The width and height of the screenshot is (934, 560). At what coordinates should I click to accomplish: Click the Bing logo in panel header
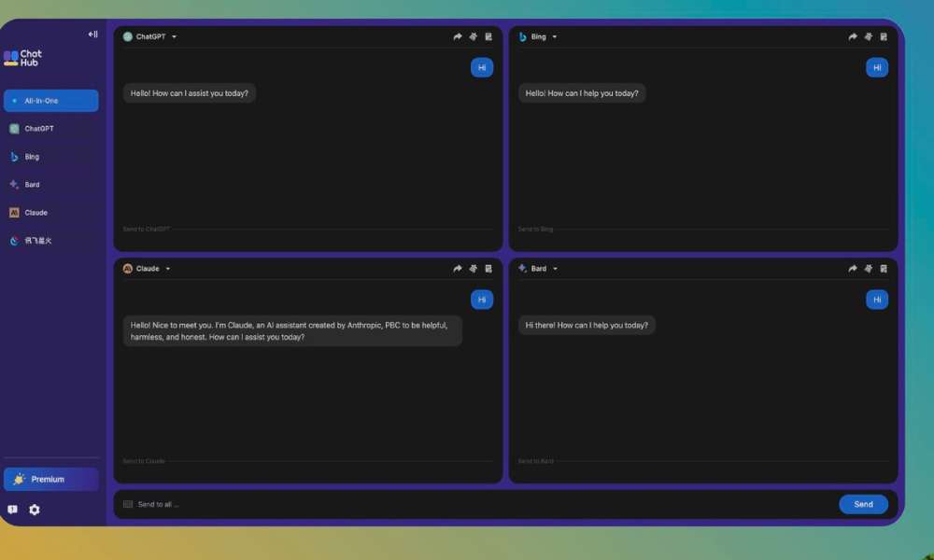522,37
